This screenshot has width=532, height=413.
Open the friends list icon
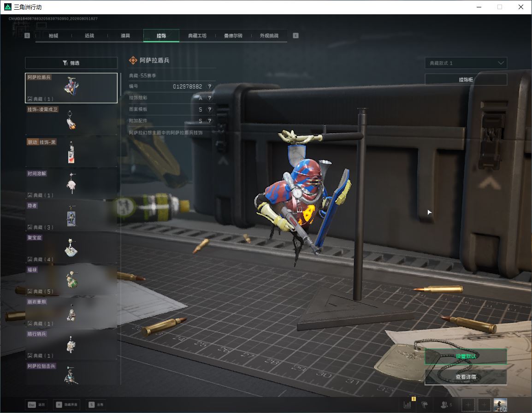[x=446, y=405]
